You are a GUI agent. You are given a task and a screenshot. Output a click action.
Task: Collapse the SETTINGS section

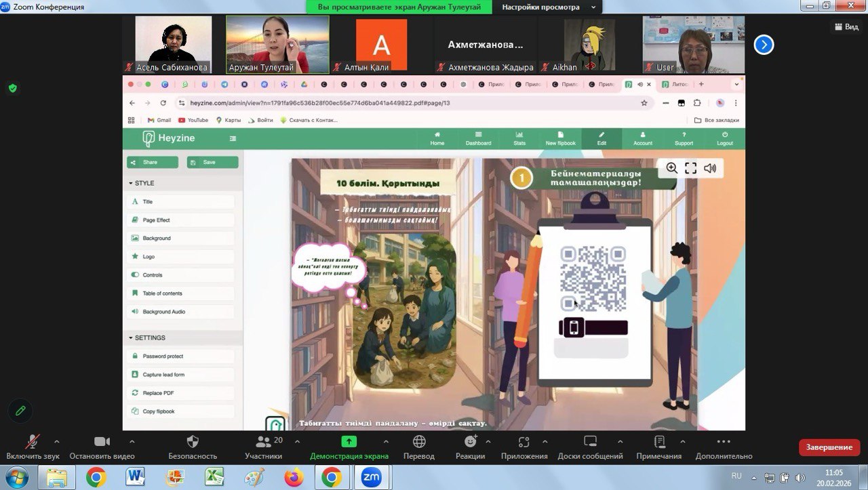pos(146,338)
